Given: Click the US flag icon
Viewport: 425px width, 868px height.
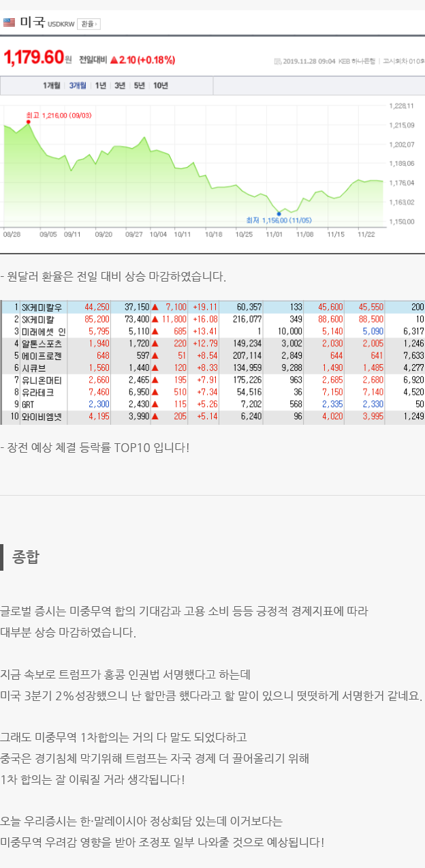Looking at the screenshot, I should (x=9, y=23).
